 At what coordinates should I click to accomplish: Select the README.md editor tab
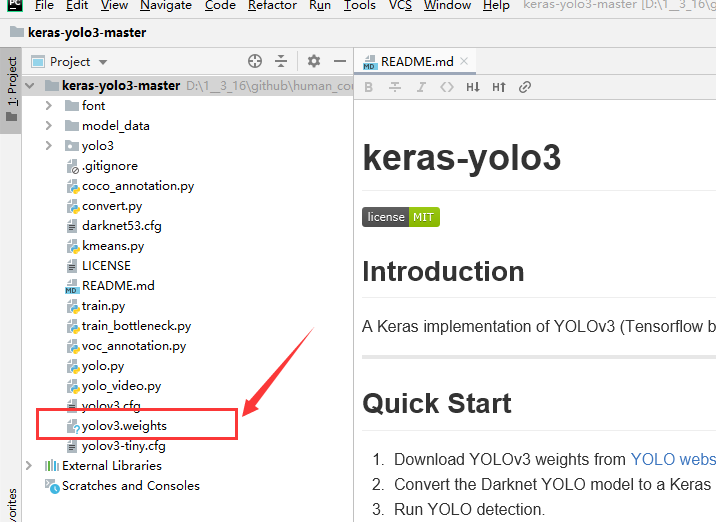click(x=415, y=61)
